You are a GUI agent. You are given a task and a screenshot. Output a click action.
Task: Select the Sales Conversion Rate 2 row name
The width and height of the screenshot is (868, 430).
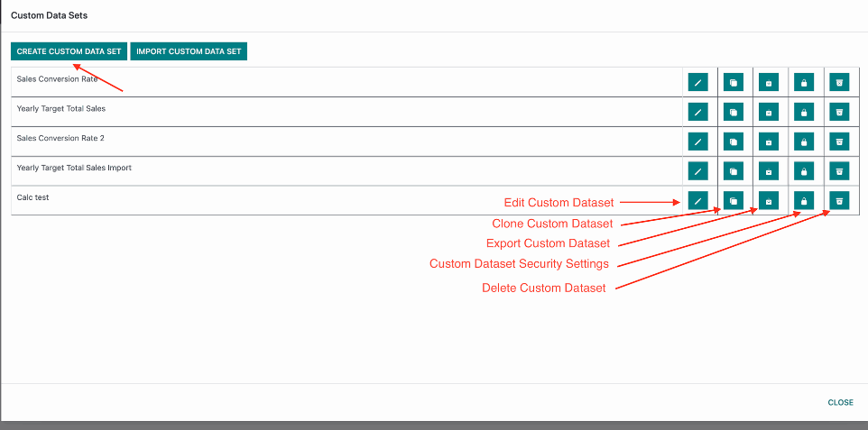pos(60,138)
